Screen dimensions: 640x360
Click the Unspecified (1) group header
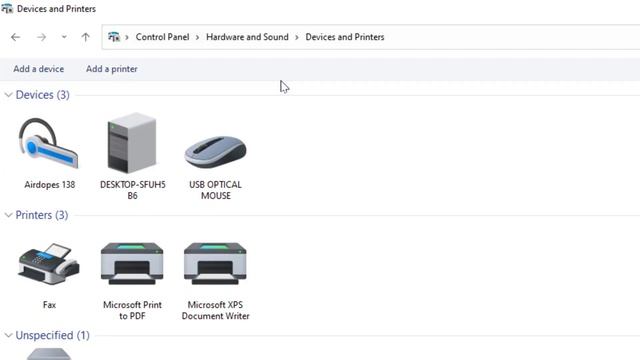(53, 336)
